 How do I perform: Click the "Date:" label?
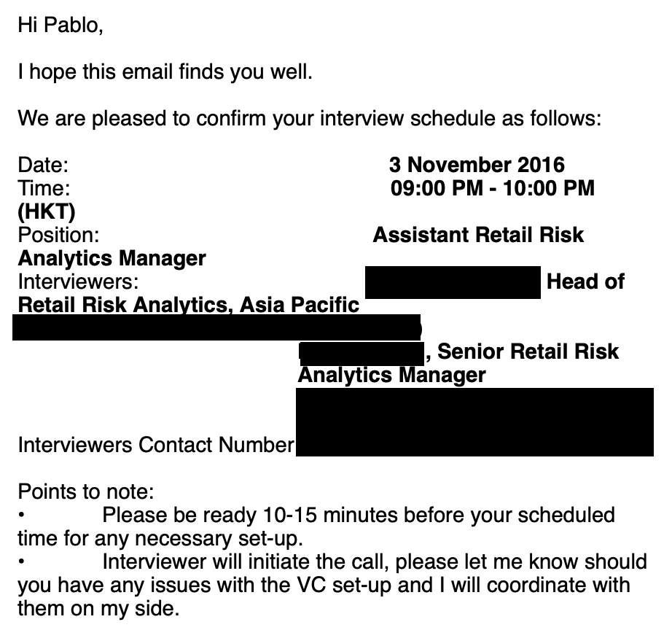point(43,166)
